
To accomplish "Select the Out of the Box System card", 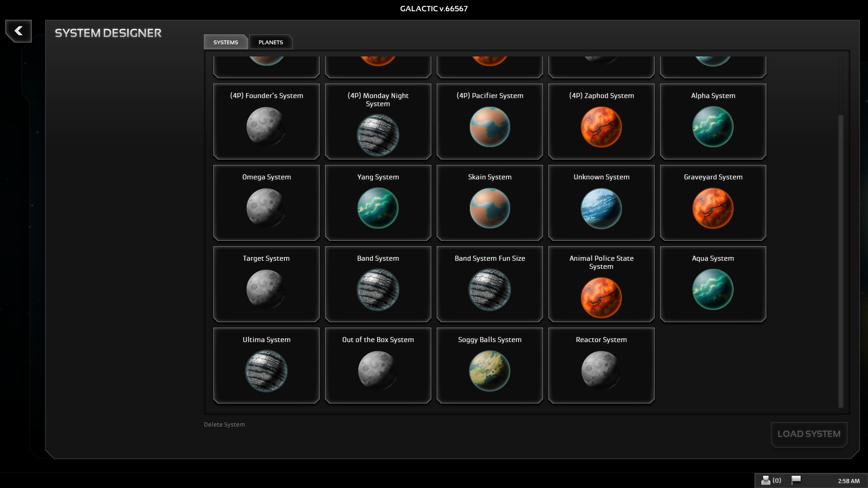I will click(x=378, y=365).
